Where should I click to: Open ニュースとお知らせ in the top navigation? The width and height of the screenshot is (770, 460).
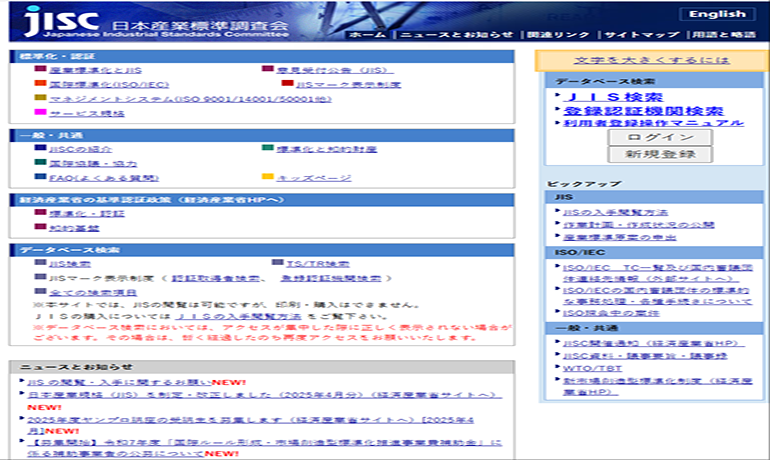click(456, 35)
